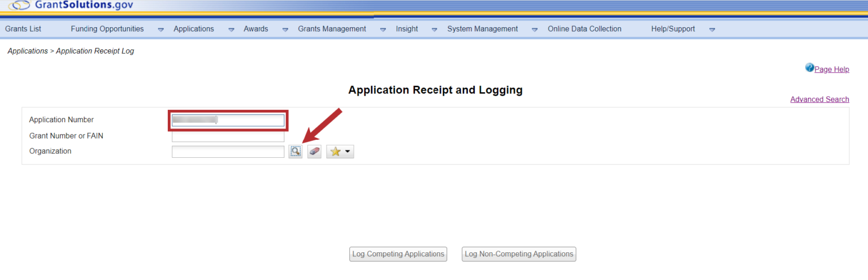Click the arrow beside Grants Management

coord(383,29)
